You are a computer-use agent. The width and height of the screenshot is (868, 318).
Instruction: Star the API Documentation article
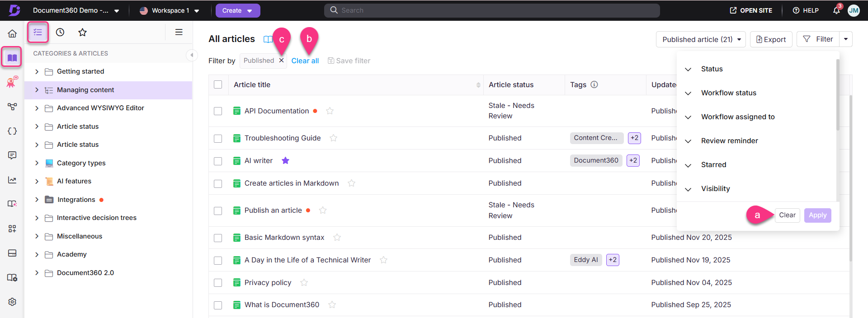click(x=330, y=111)
